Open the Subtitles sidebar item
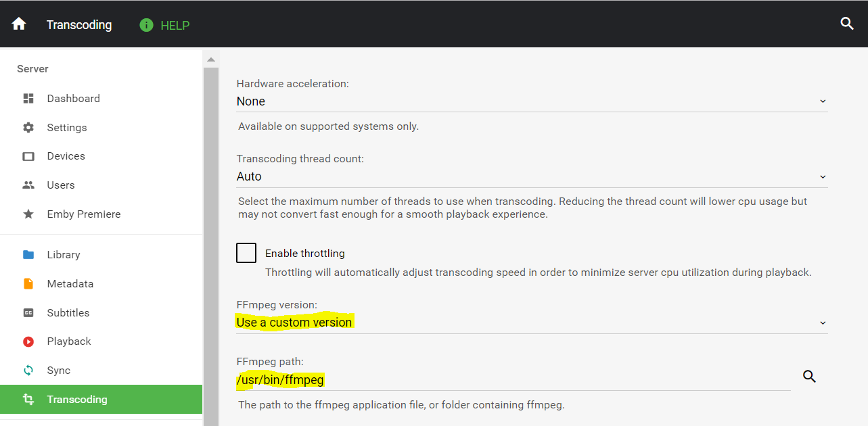868x426 pixels. (x=68, y=313)
